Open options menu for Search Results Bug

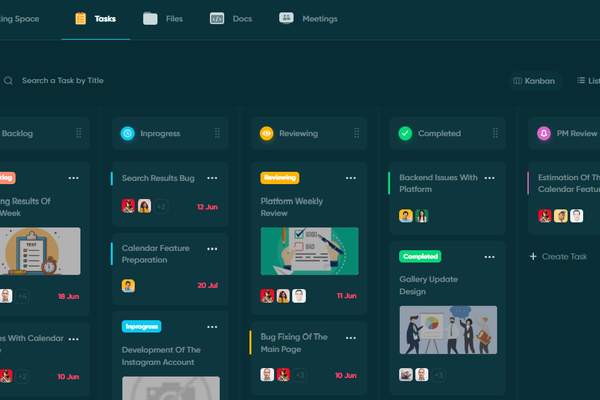click(x=212, y=178)
